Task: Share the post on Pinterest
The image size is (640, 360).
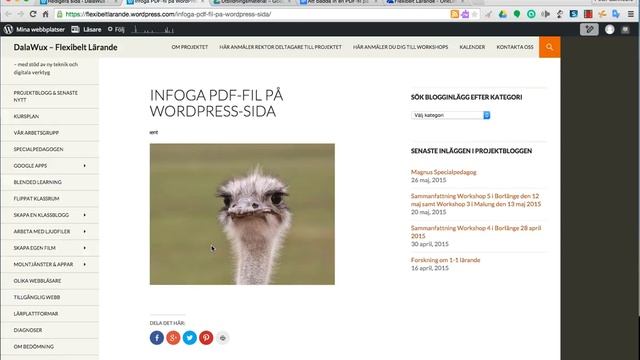Action: (x=206, y=338)
